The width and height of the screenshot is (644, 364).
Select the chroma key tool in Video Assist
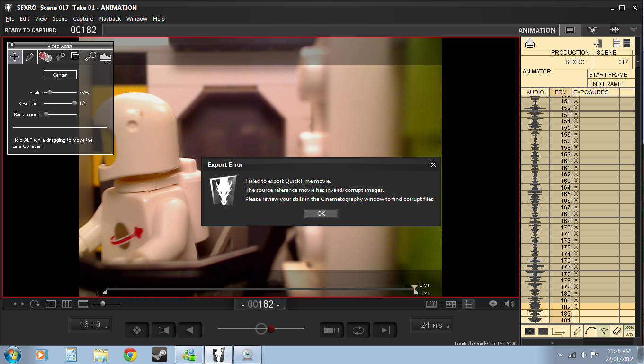pos(60,57)
